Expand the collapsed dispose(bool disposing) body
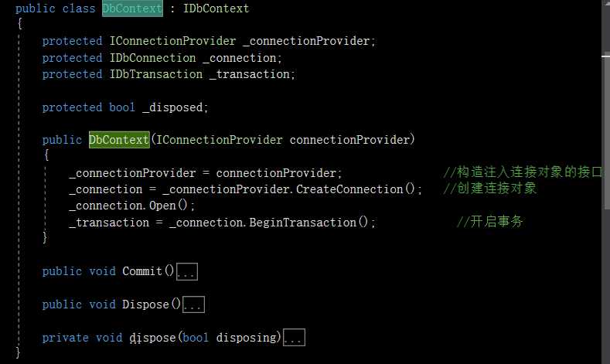The height and width of the screenshot is (364, 610). tap(295, 338)
